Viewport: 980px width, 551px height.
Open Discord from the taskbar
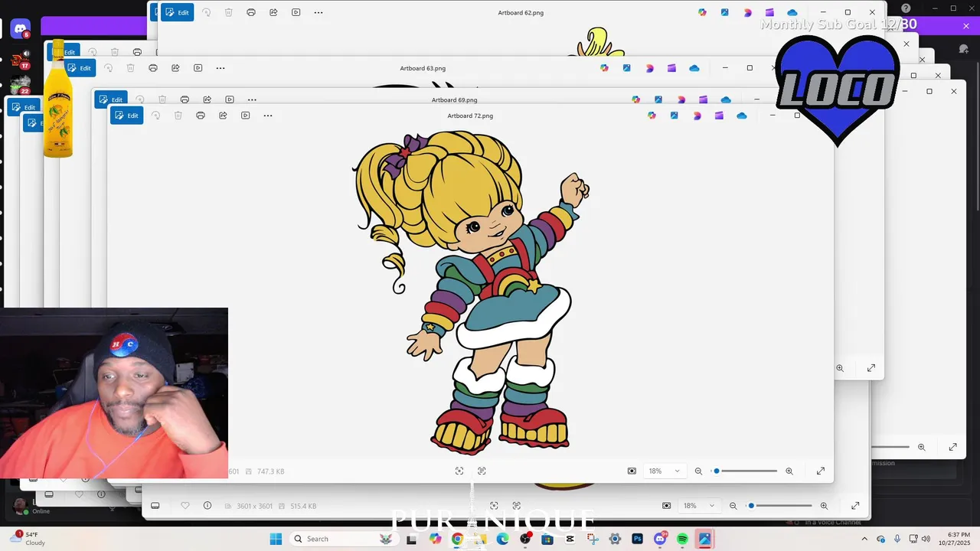660,539
